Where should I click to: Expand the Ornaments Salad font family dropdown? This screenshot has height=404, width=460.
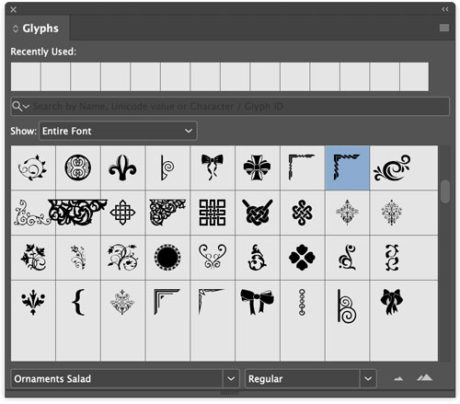[x=231, y=379]
